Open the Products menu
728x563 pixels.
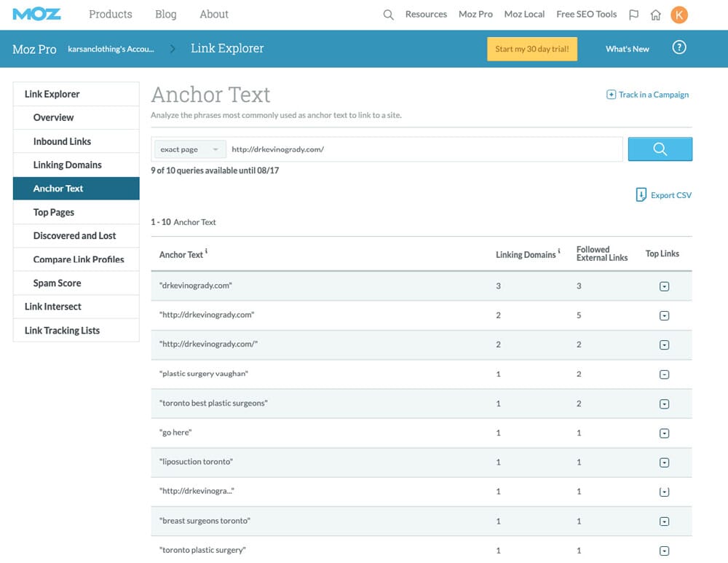[x=111, y=15]
